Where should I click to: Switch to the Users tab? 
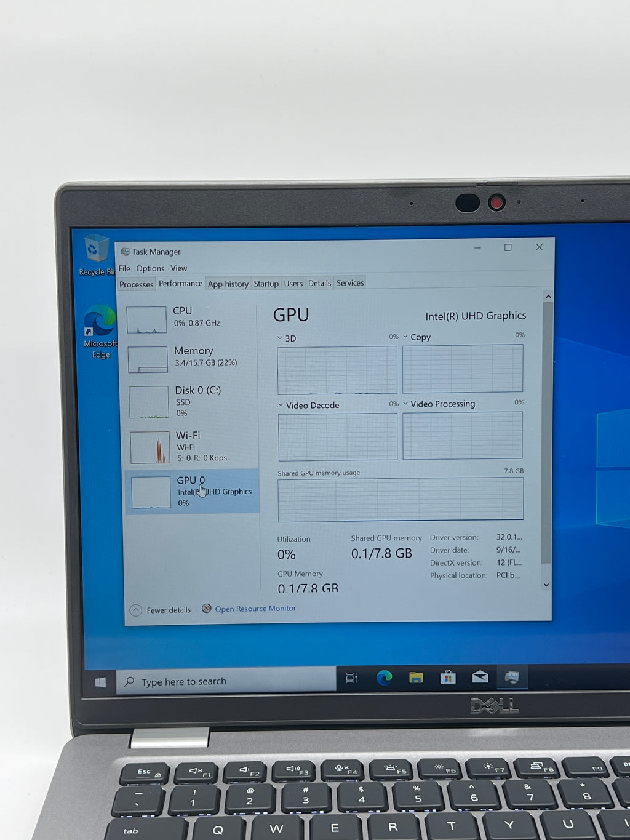coord(293,284)
